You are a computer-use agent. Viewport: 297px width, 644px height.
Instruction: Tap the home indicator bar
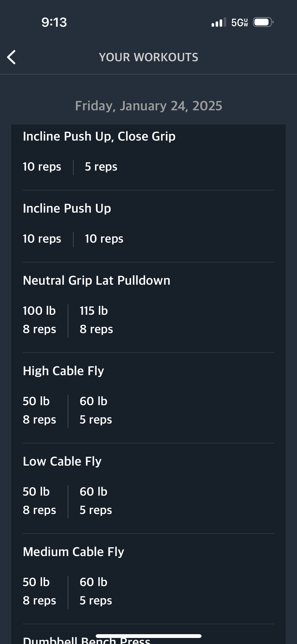149,636
